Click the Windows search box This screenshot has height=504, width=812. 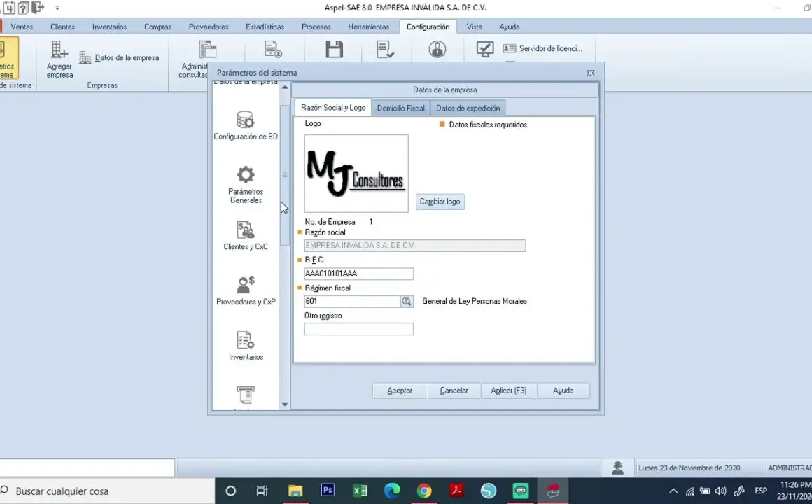click(106, 491)
